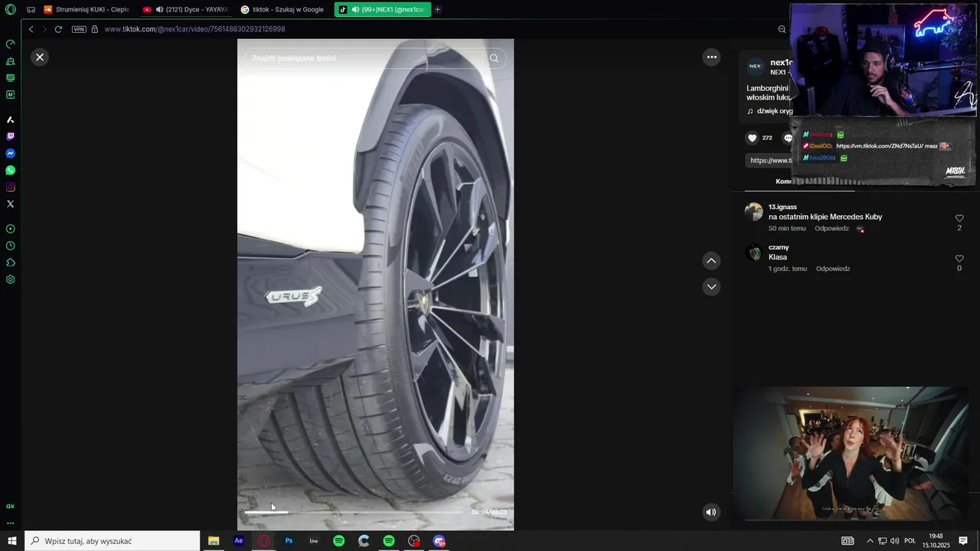Click the https://www.ti... video link field
The width and height of the screenshot is (980, 551).
click(769, 160)
